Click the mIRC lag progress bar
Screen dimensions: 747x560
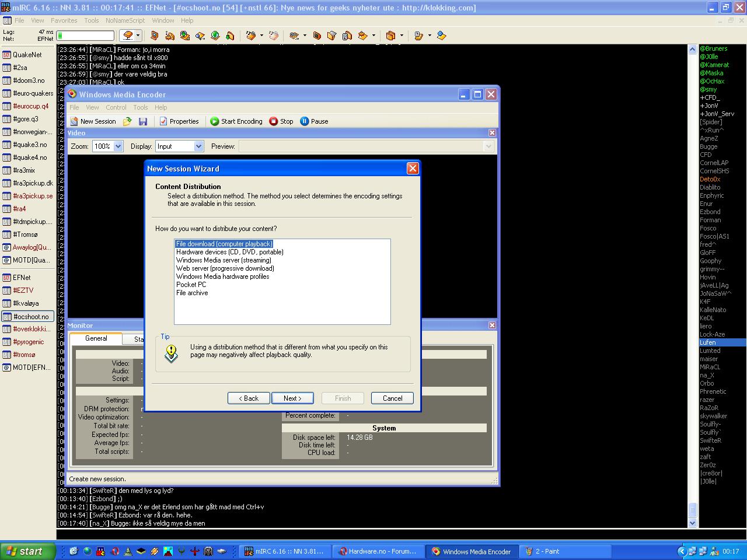85,36
